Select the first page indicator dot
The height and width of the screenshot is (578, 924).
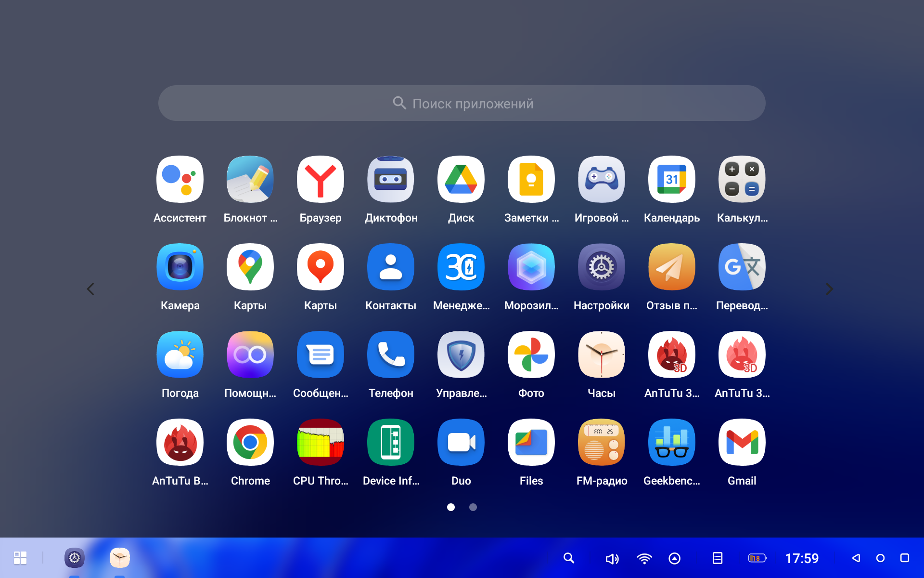(x=451, y=507)
